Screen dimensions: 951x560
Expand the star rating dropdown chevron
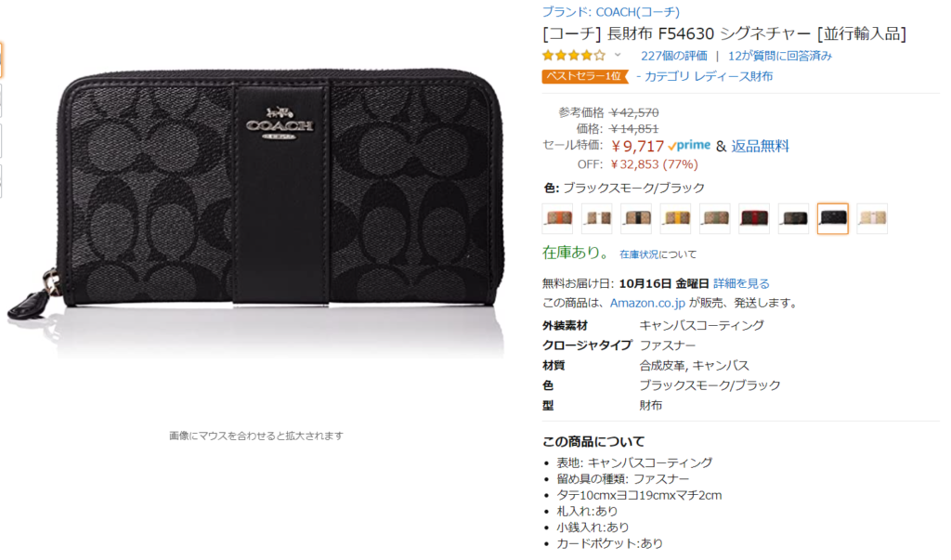point(618,55)
